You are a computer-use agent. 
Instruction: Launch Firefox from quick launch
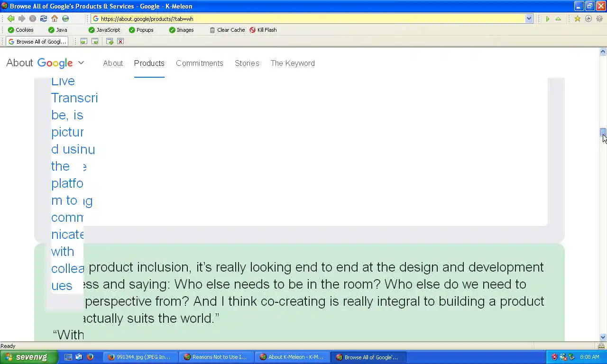pos(90,357)
